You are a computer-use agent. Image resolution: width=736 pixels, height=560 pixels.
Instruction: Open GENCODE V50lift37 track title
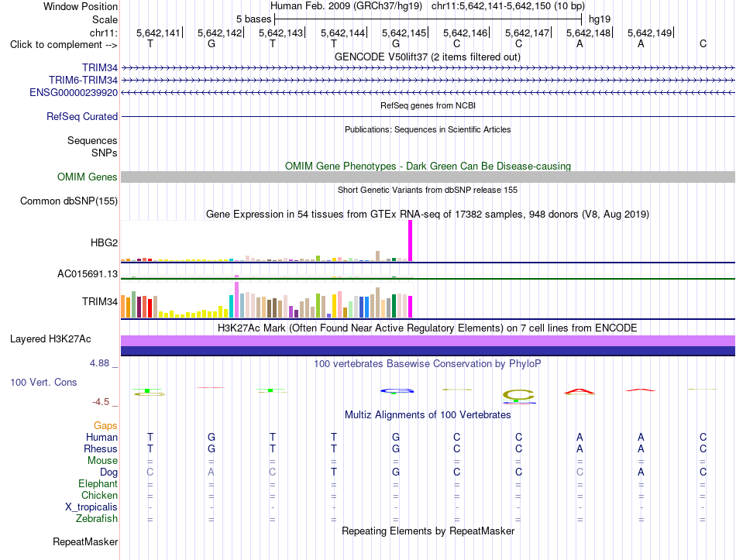[427, 57]
